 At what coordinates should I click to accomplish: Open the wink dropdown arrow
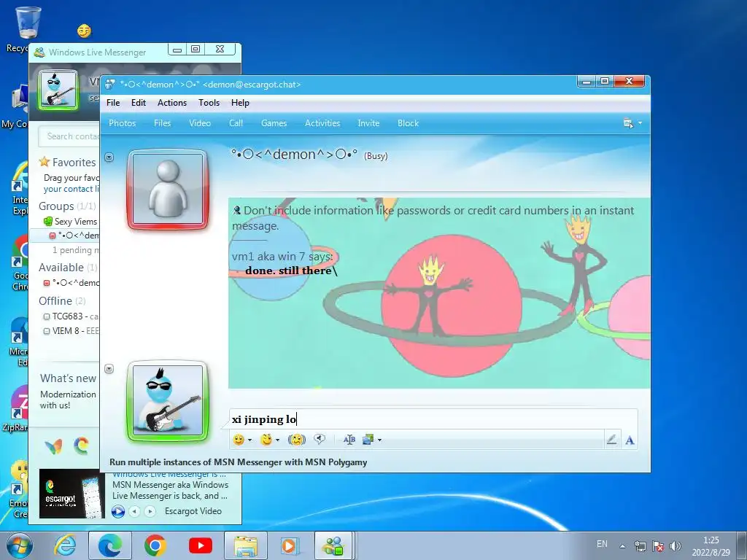point(277,440)
